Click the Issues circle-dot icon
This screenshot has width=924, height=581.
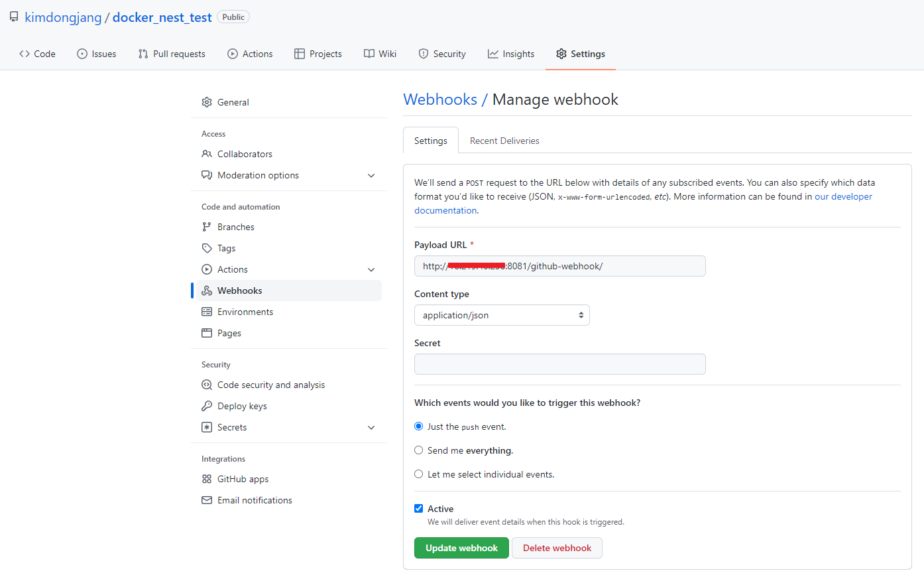point(82,54)
